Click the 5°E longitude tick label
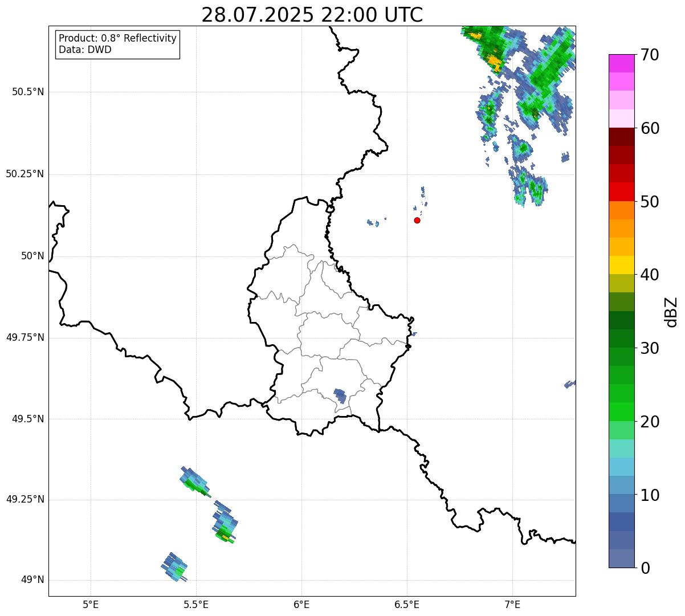 (x=91, y=604)
